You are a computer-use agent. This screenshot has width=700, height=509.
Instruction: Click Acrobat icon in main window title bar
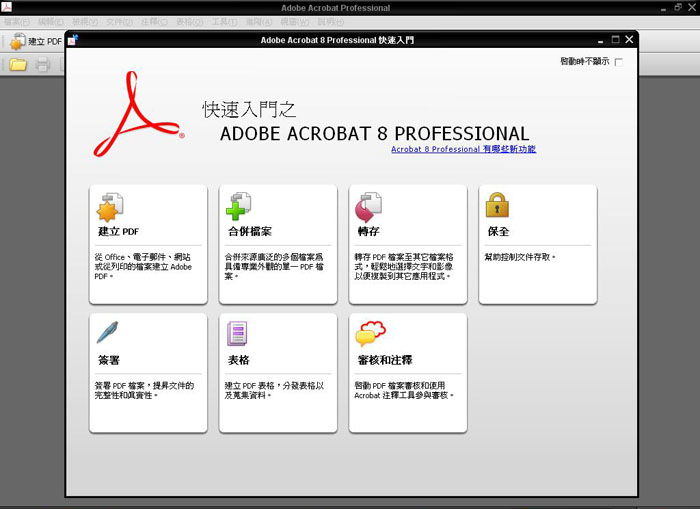(x=6, y=7)
